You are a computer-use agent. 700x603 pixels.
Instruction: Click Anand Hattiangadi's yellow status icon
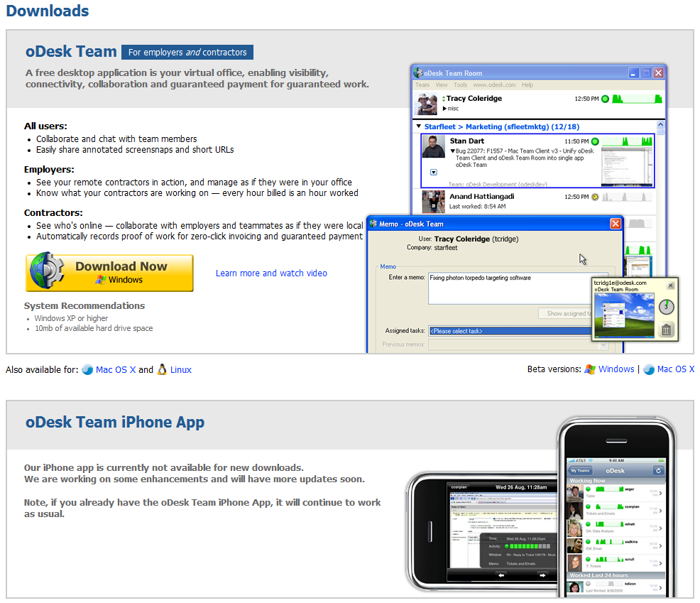pos(595,197)
